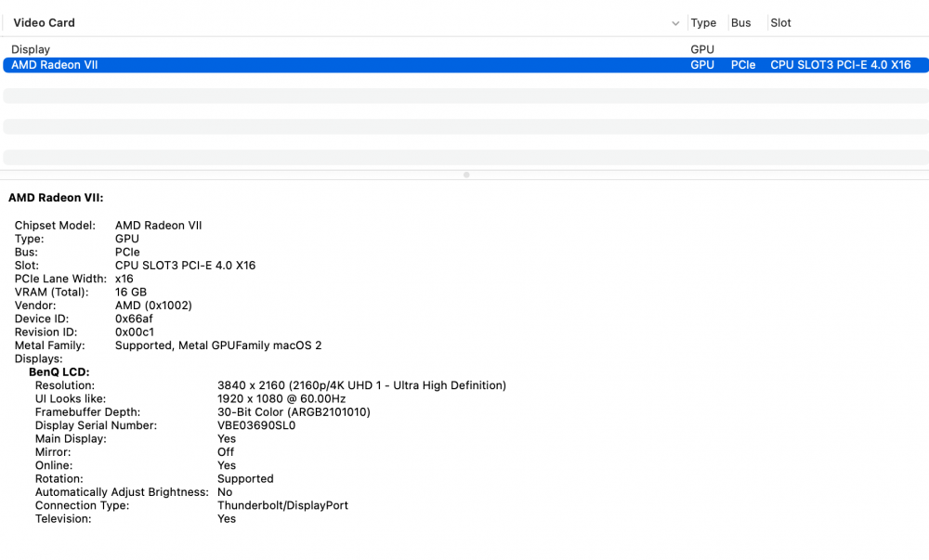Click the Bus: label in details pane
929x560 pixels.
point(26,253)
